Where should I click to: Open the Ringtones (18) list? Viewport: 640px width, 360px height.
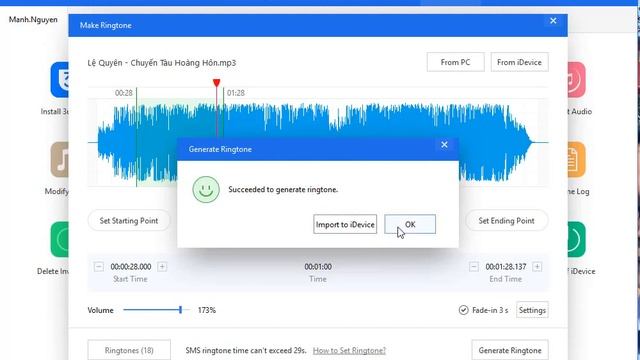pos(129,350)
